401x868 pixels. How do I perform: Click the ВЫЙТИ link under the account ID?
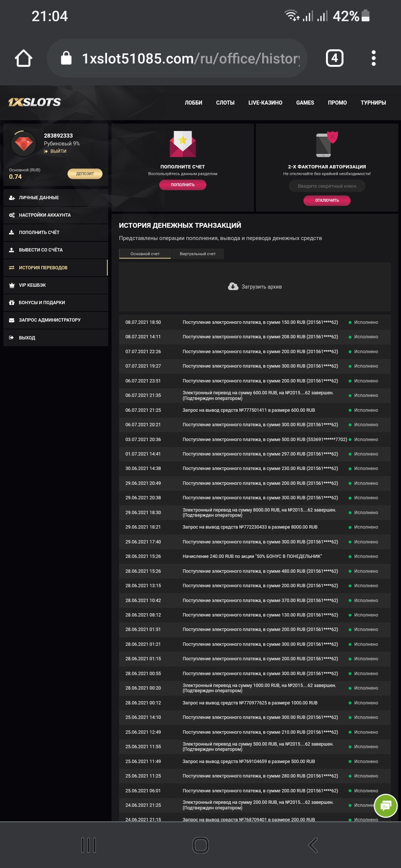[58, 151]
